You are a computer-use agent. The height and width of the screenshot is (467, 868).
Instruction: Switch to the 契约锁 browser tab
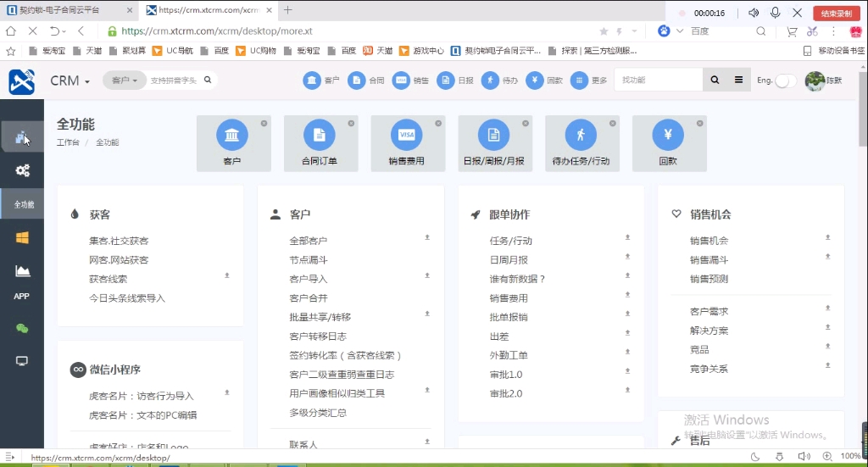pyautogui.click(x=70, y=10)
